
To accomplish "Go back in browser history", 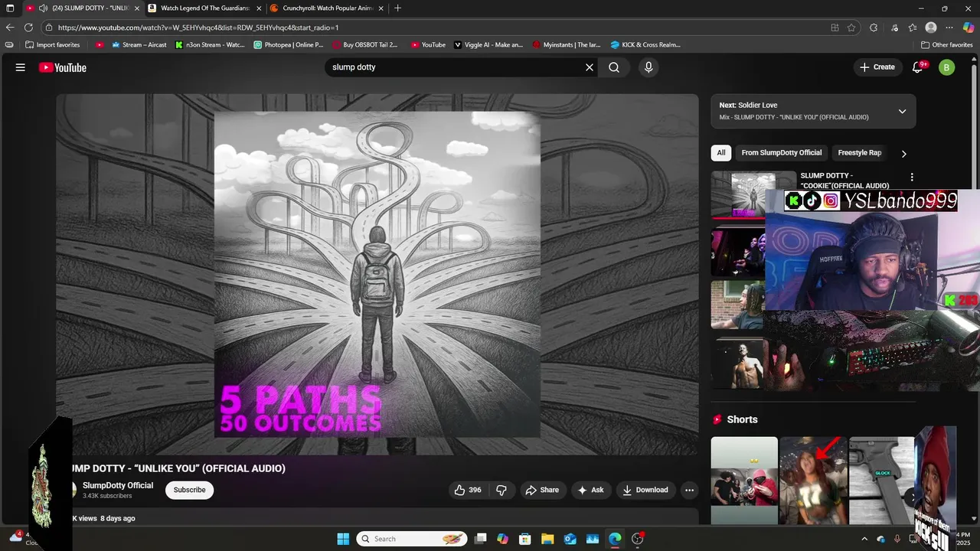I will pyautogui.click(x=10, y=28).
